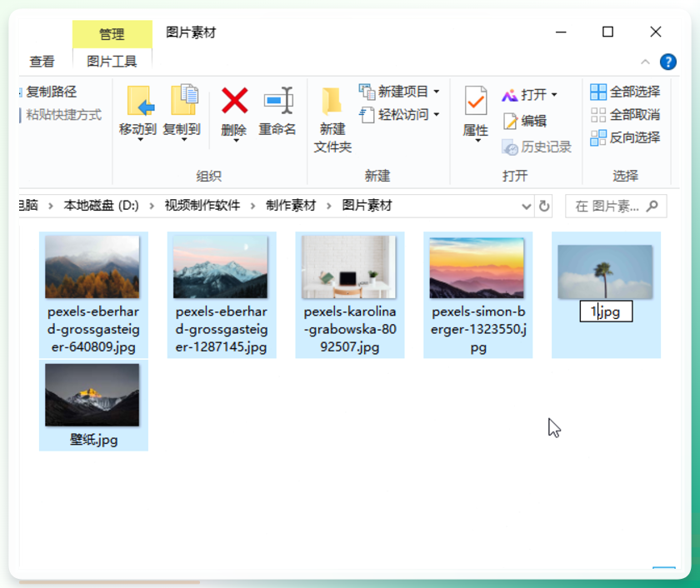Screen dimensions: 700x588
Task: Click the file name 壁纸.jpg
Action: coord(93,440)
